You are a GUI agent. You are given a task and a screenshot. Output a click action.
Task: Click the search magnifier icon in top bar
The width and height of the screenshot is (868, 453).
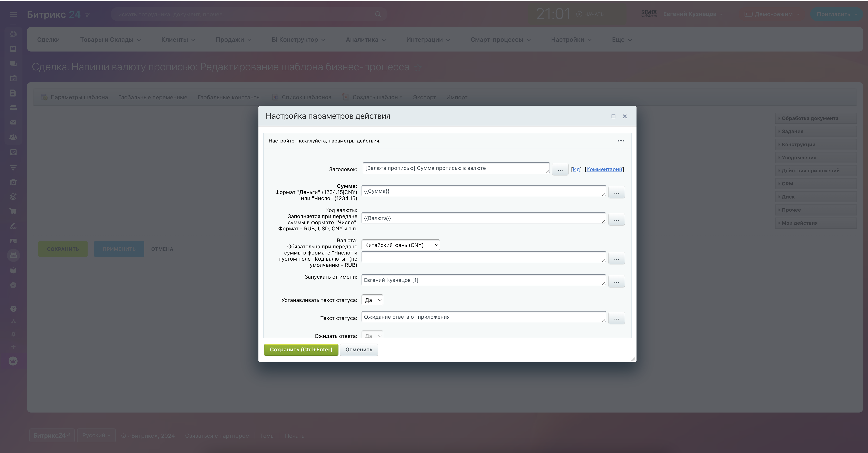378,14
